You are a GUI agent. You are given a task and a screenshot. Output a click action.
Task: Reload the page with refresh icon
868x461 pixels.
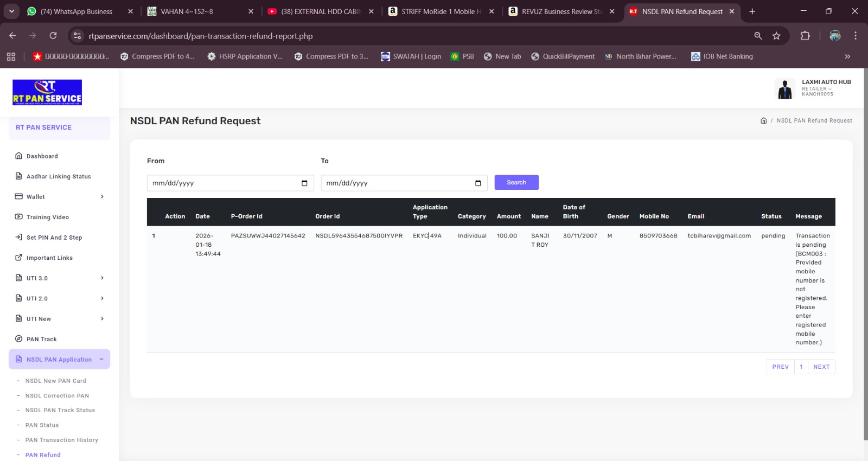[x=53, y=36]
